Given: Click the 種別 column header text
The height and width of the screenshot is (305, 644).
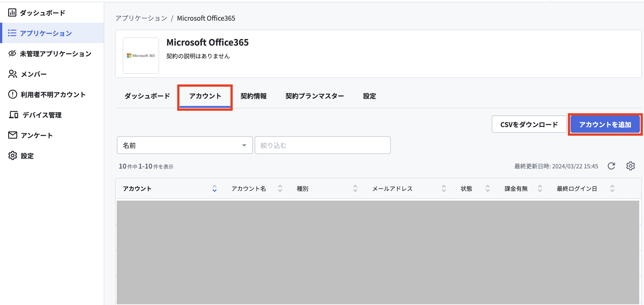Looking at the screenshot, I should [303, 189].
